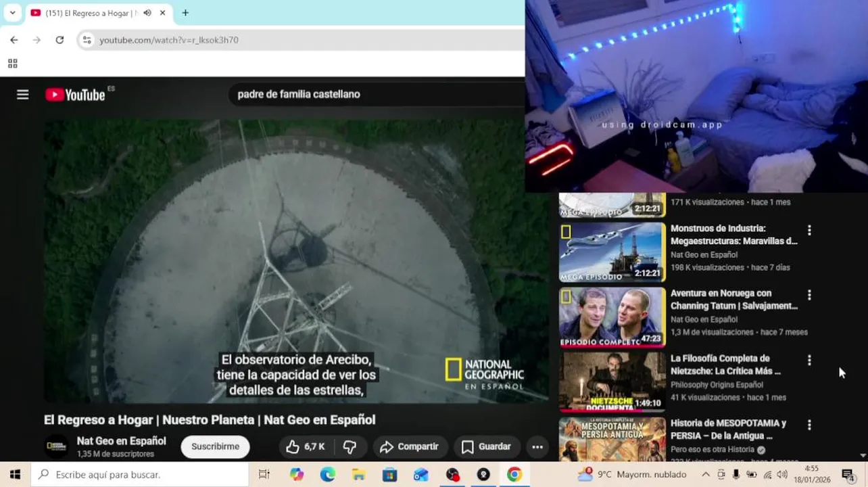Dislike the video

click(349, 446)
